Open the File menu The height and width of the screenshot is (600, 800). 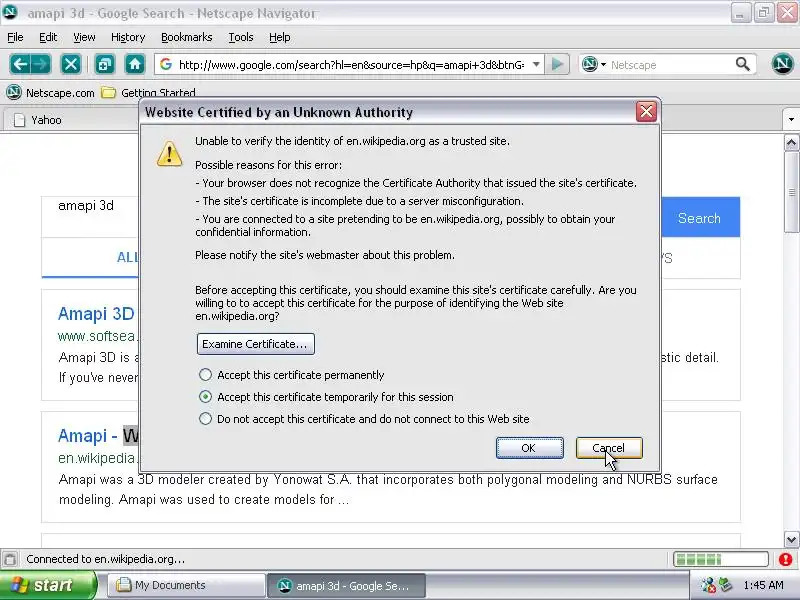15,37
